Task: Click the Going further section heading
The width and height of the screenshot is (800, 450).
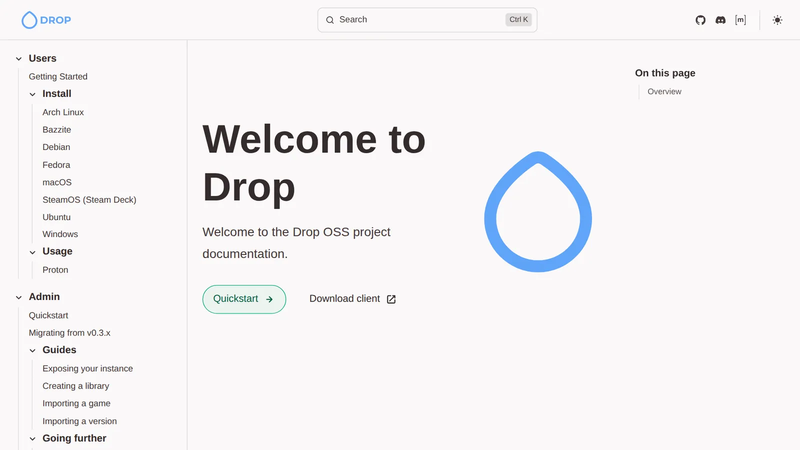Action: click(x=74, y=438)
